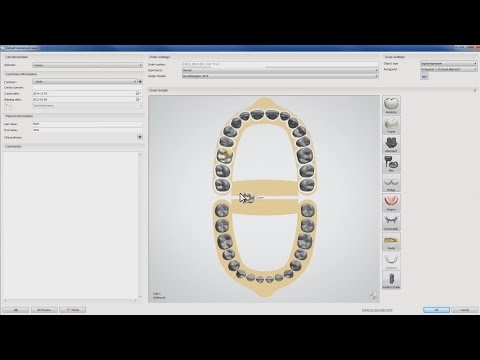
Task: Open the Antagonist dropdown
Action: tap(449, 69)
